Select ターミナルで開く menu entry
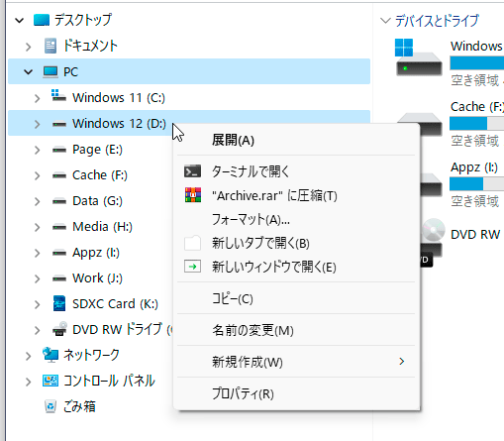The image size is (504, 441). coord(296,171)
